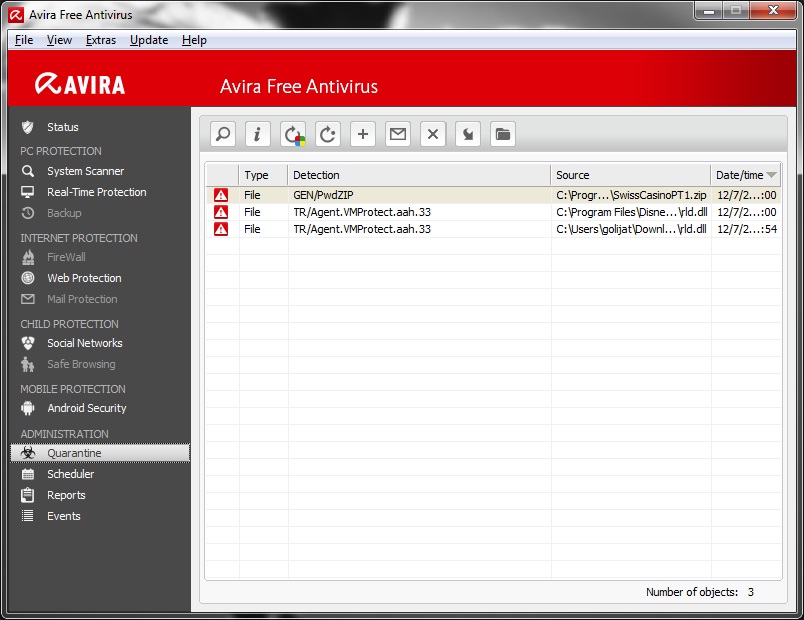Click the Avira logo in red banner
Image resolution: width=804 pixels, height=620 pixels.
(x=80, y=84)
